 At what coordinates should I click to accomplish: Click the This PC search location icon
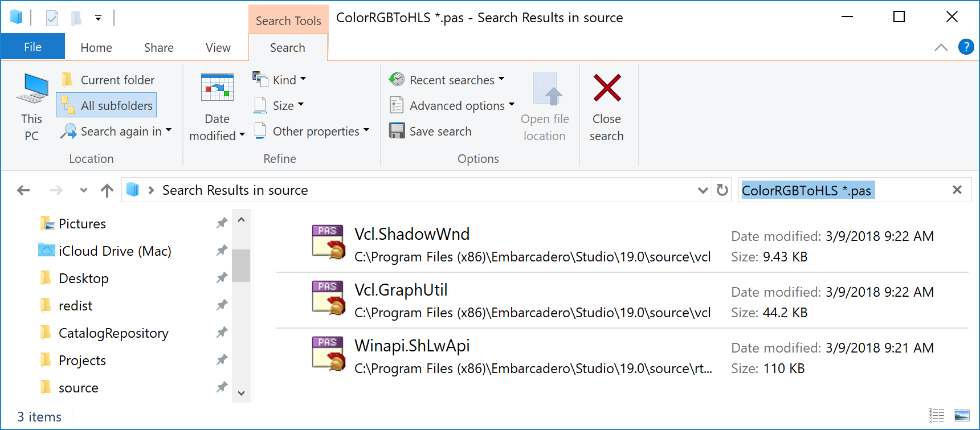[32, 89]
